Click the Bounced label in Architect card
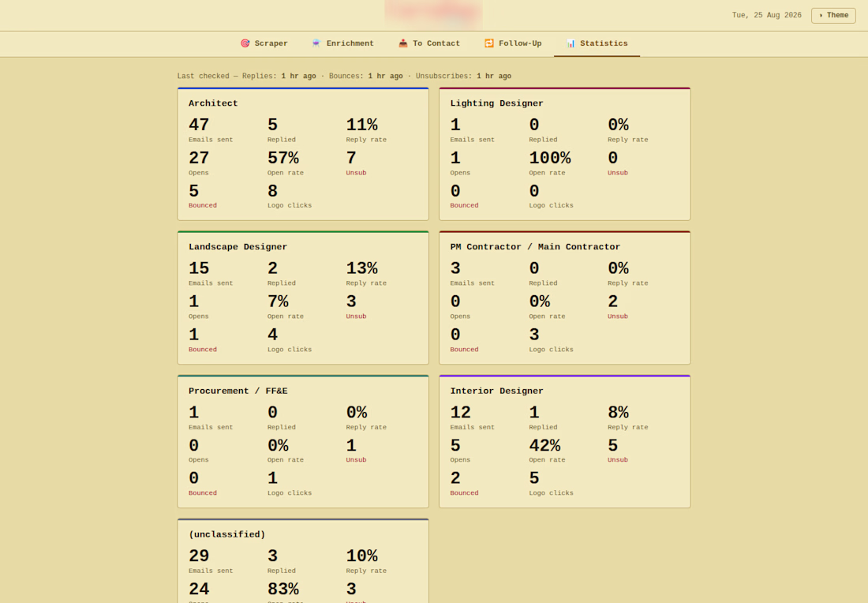 click(203, 205)
